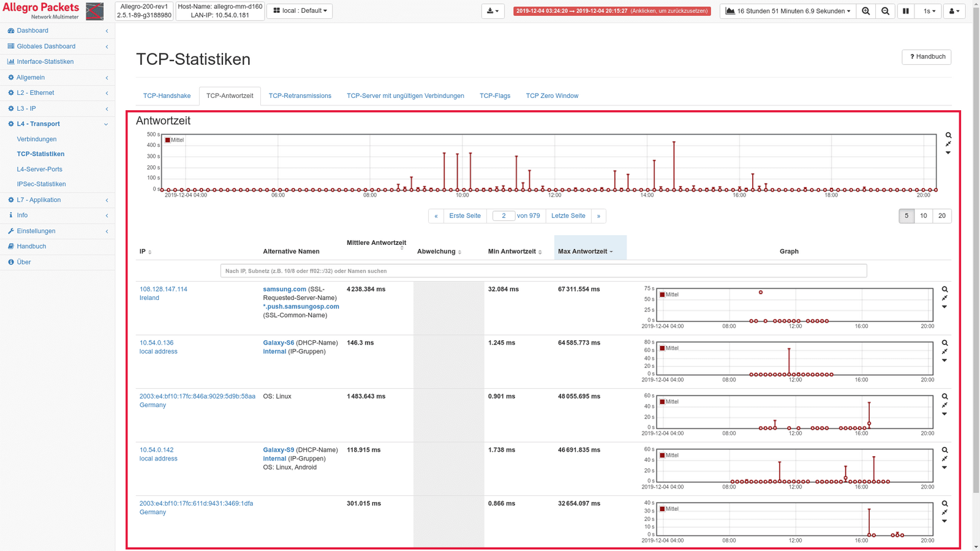Image resolution: width=980 pixels, height=551 pixels.
Task: Click the IP or subnet search field
Action: [x=543, y=271]
